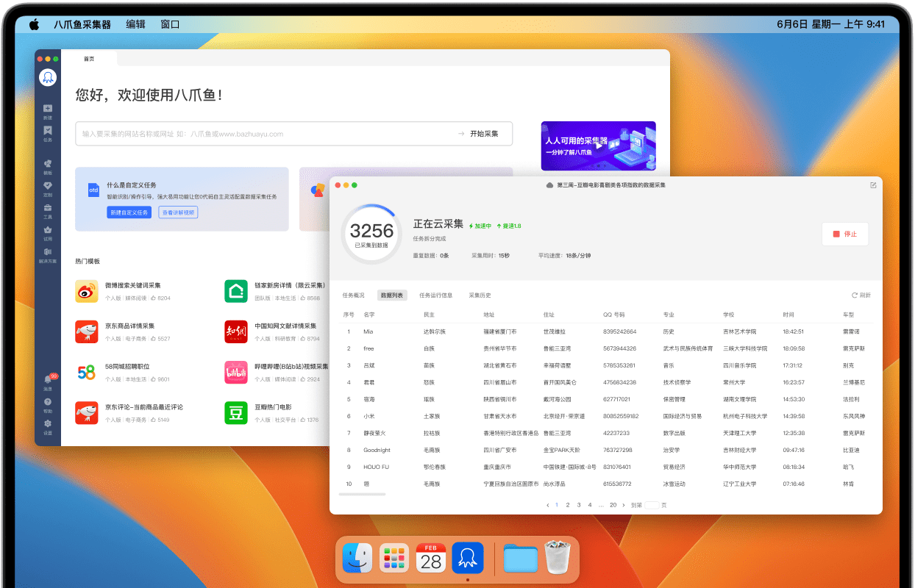Click the 时间 column header
The height and width of the screenshot is (588, 915).
pyautogui.click(x=788, y=315)
